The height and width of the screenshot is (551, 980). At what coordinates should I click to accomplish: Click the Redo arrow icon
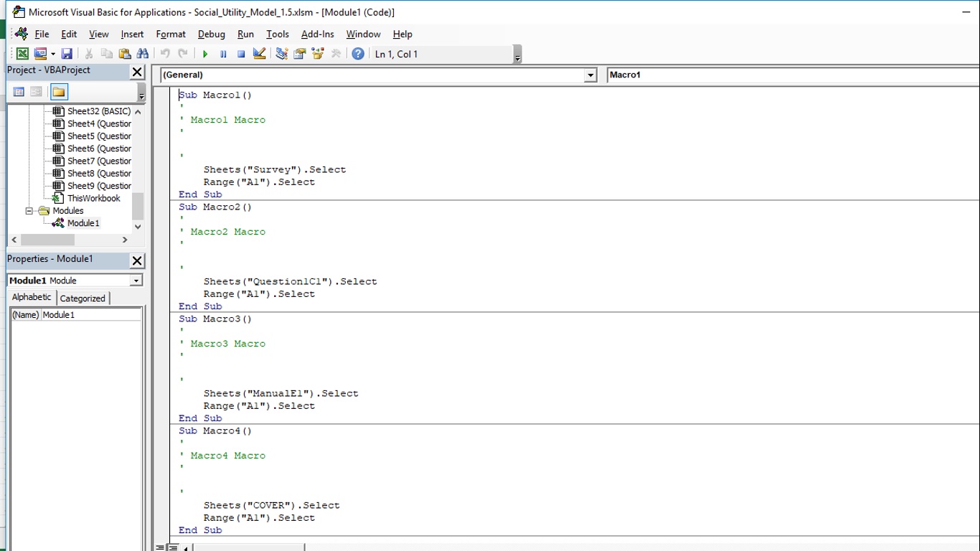coord(183,54)
